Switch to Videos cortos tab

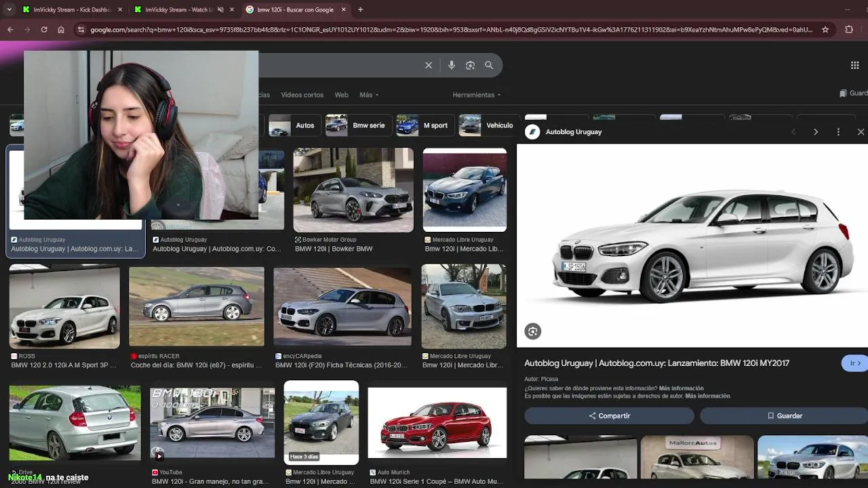(x=302, y=95)
